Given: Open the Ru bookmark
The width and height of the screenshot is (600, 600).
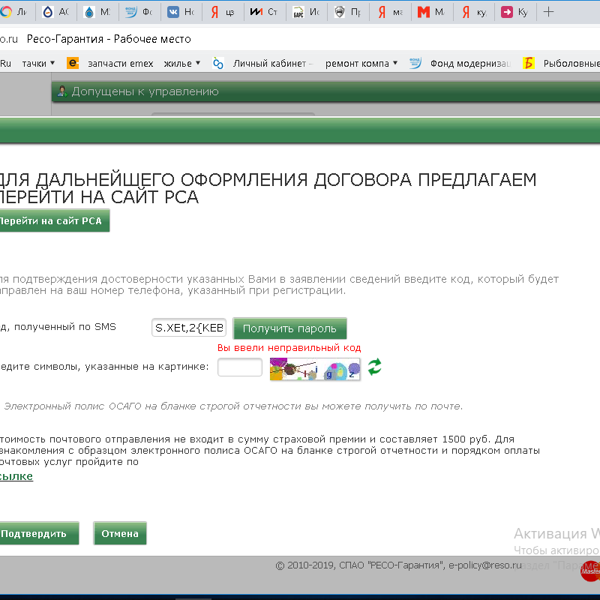Looking at the screenshot, I should (5, 63).
